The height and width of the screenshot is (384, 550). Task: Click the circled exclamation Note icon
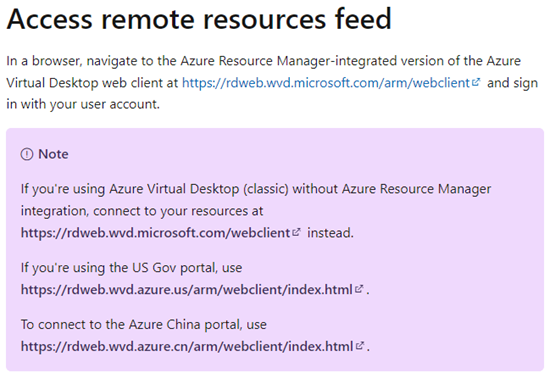coord(27,154)
